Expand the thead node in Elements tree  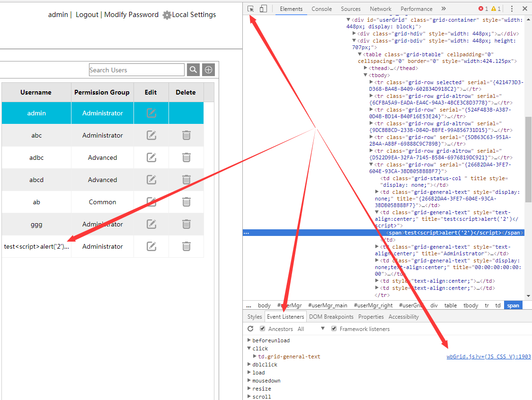click(365, 68)
